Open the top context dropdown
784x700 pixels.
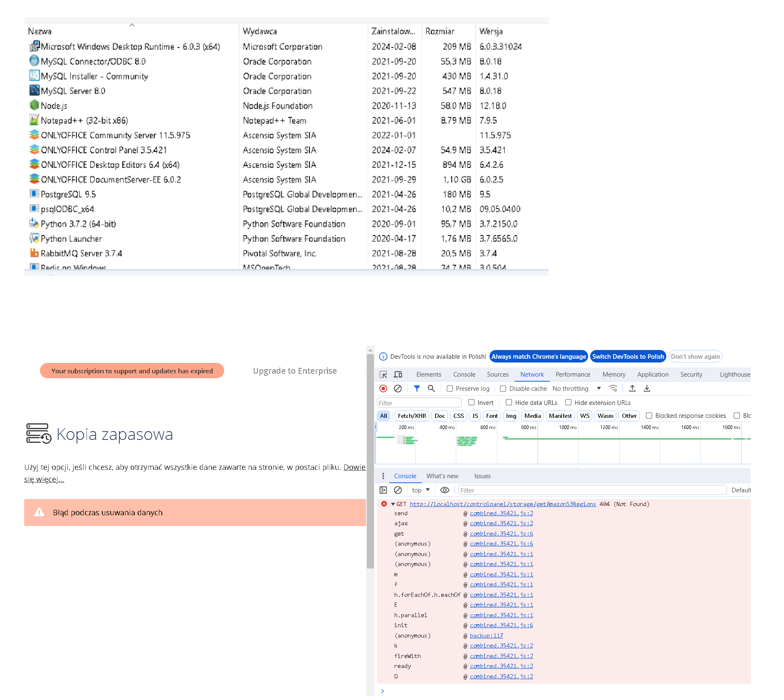tap(421, 490)
